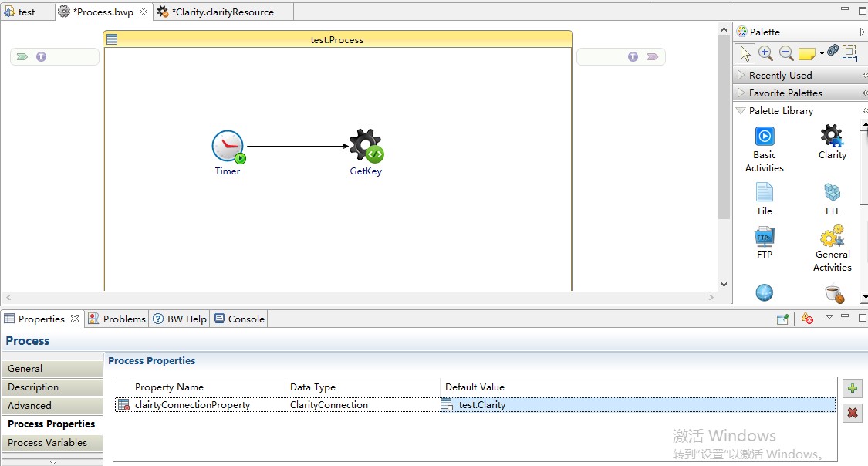Click the test.Clarity default value cell

481,404
